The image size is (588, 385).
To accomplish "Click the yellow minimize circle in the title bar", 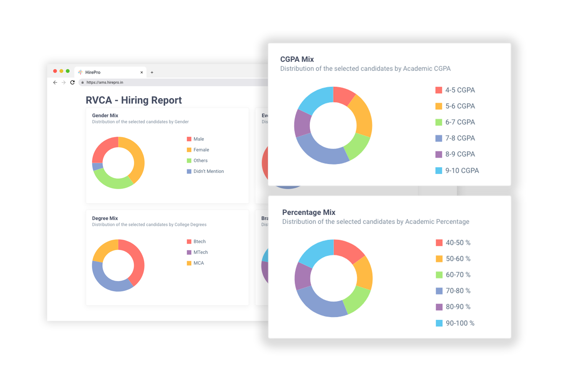I will 61,71.
